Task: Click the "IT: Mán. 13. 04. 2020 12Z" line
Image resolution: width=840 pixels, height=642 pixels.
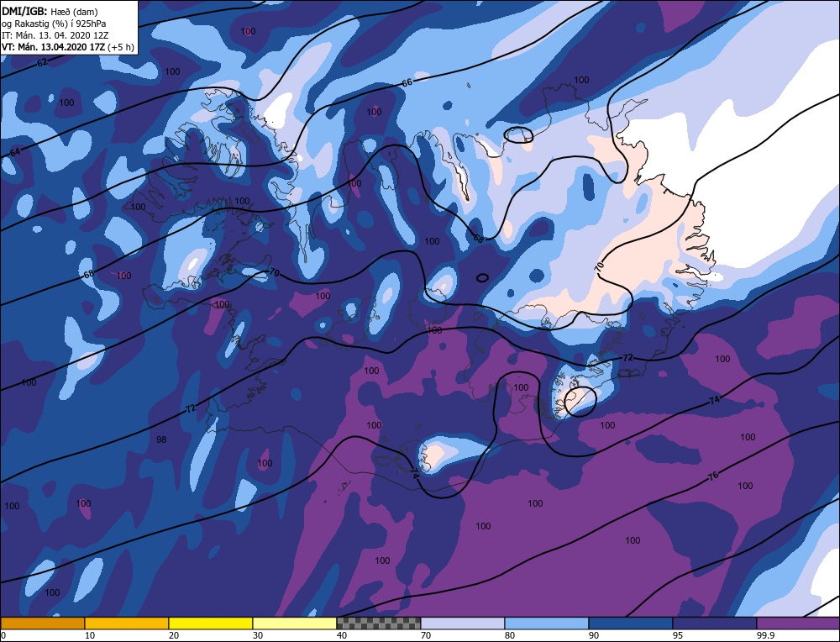Action: tap(55, 35)
